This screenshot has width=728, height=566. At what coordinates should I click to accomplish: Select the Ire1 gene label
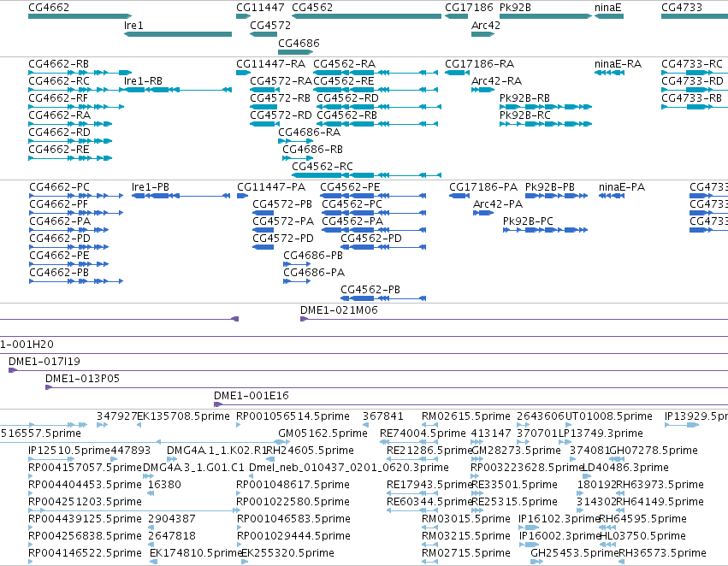pyautogui.click(x=133, y=26)
